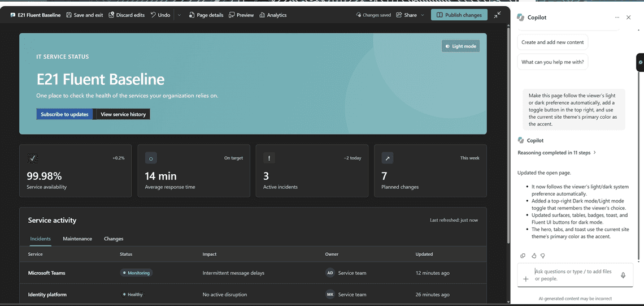
Task: Switch to the Changes tab
Action: [114, 239]
